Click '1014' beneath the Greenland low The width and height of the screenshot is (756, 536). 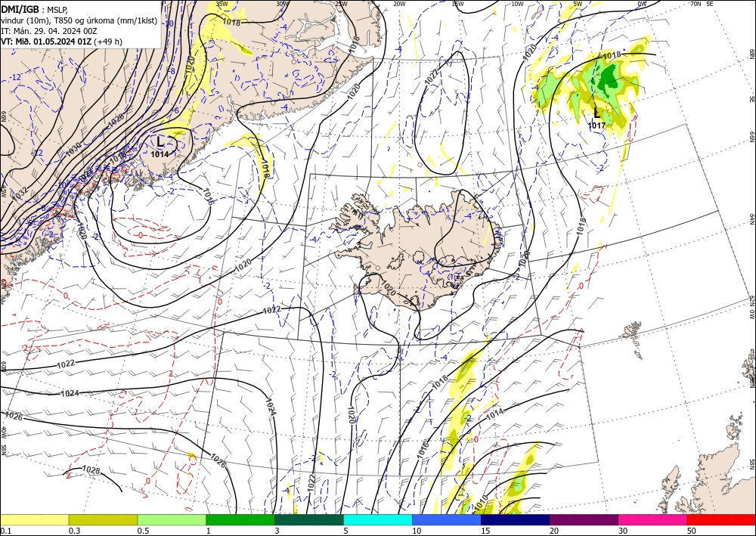(x=160, y=154)
